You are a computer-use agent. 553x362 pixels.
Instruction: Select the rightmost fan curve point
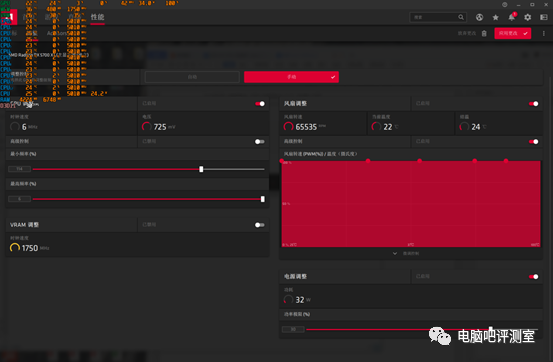click(x=506, y=161)
